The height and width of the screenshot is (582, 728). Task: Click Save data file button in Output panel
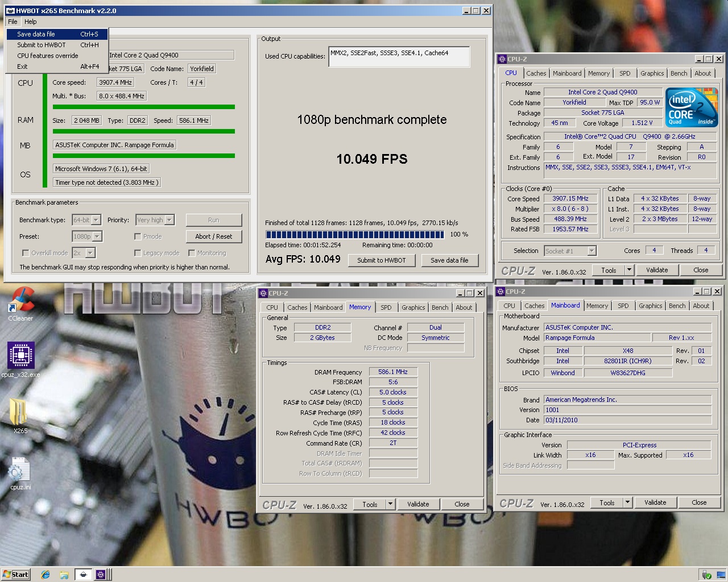449,260
